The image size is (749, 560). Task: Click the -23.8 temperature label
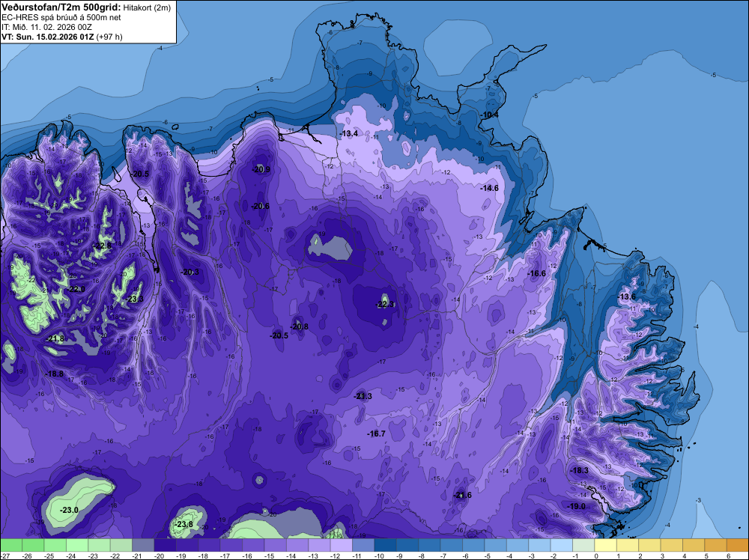184,524
